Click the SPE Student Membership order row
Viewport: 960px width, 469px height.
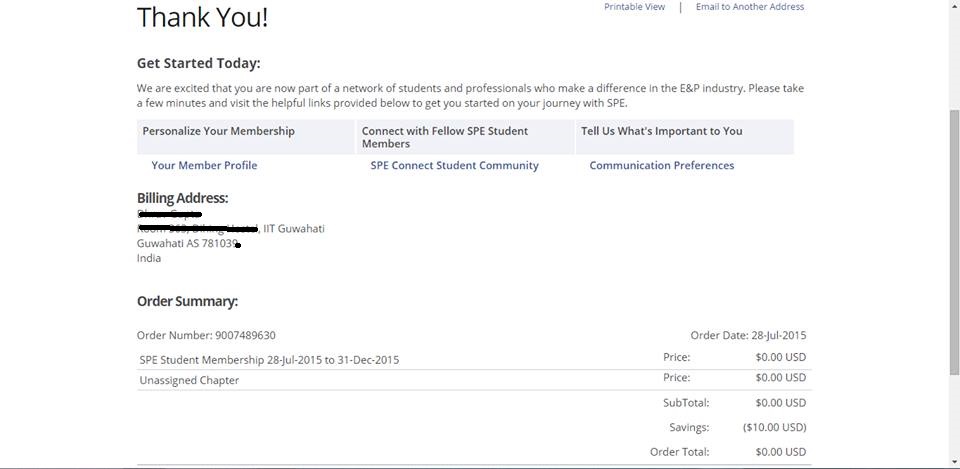[x=269, y=360]
